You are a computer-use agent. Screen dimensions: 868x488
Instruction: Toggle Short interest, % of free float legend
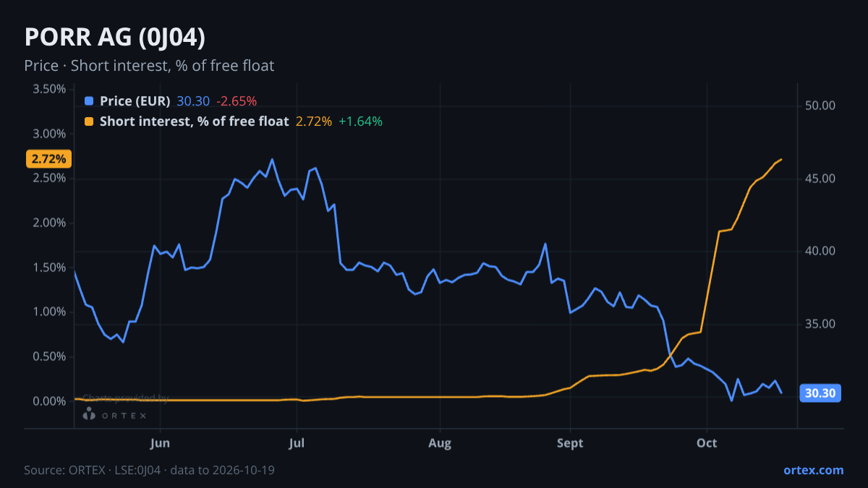pyautogui.click(x=195, y=121)
